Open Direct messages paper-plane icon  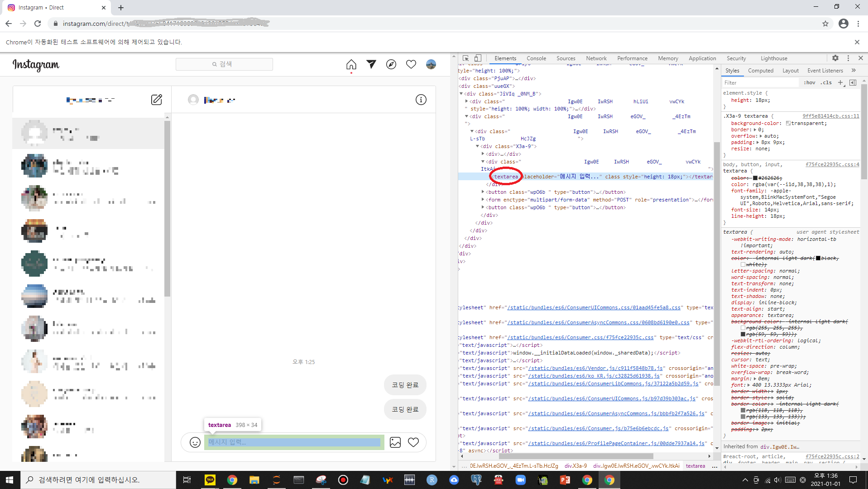point(371,64)
